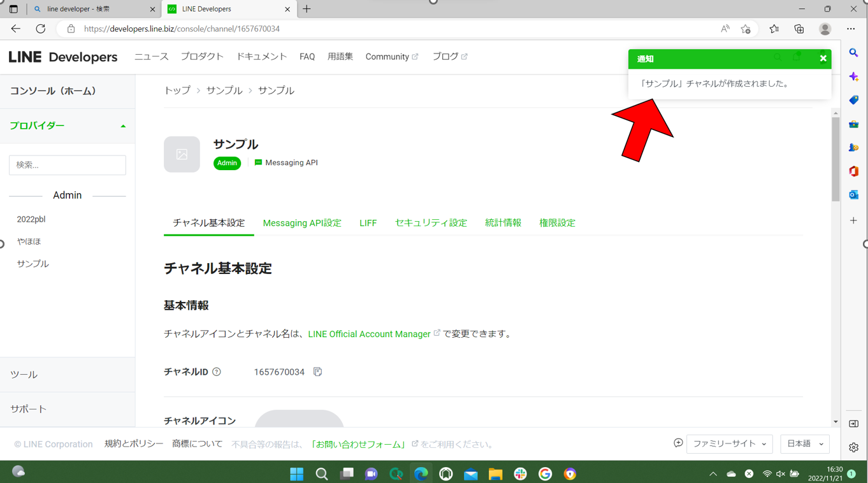Viewport: 868px width, 483px height.
Task: Open the 商標について footer link
Action: pyautogui.click(x=198, y=444)
